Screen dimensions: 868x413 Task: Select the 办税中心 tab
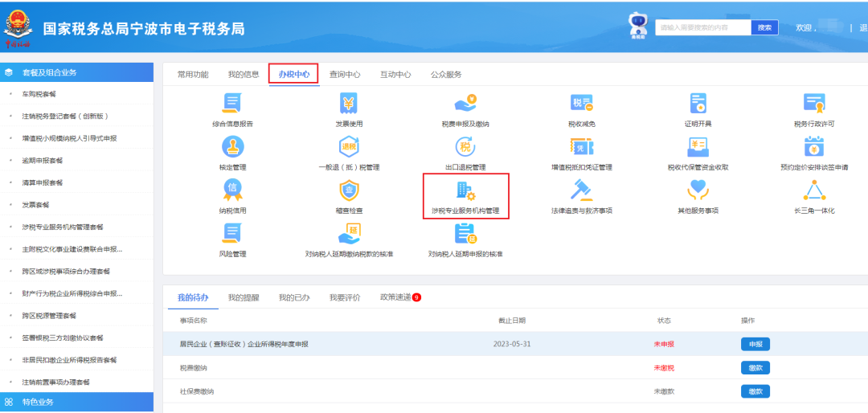(x=294, y=74)
